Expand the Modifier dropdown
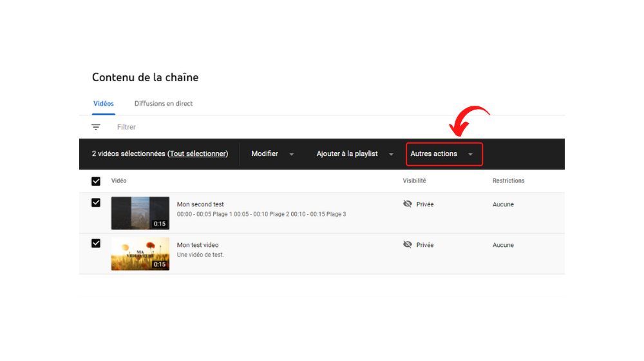The image size is (644, 361). tap(272, 154)
